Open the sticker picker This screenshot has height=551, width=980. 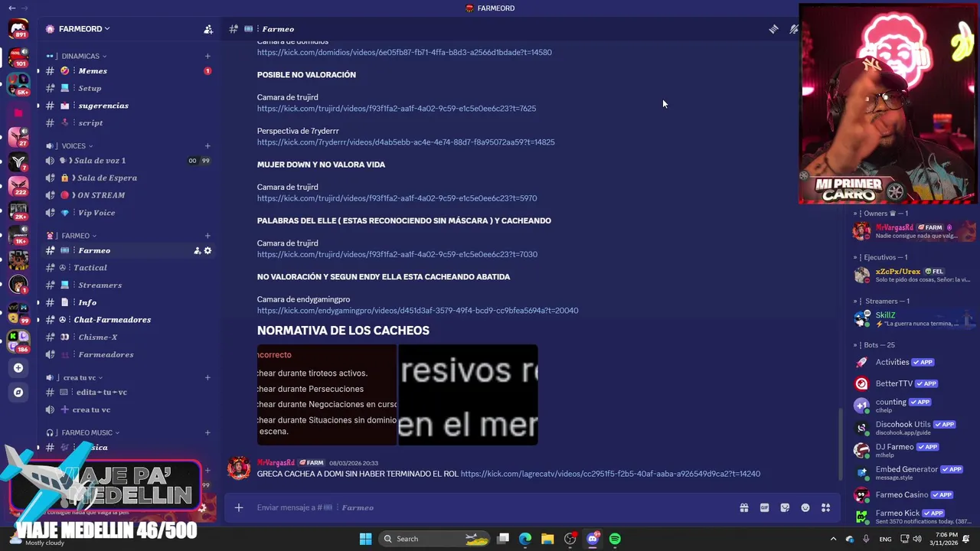785,507
